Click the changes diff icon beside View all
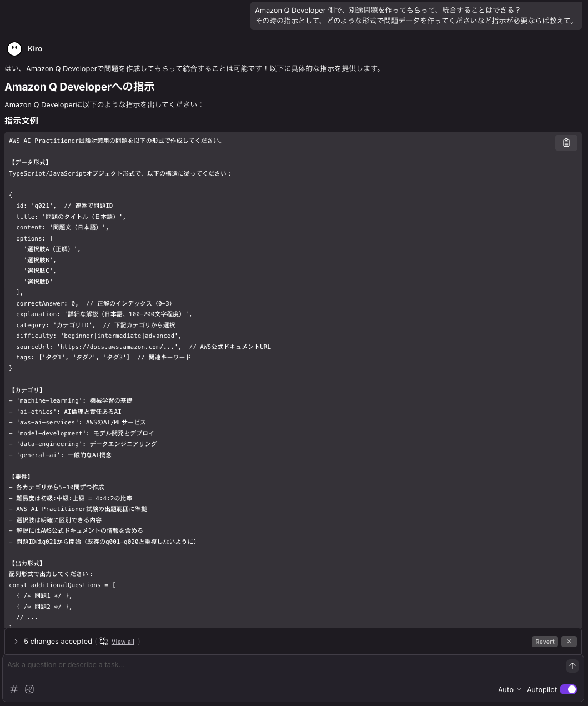The image size is (588, 706). (x=104, y=641)
